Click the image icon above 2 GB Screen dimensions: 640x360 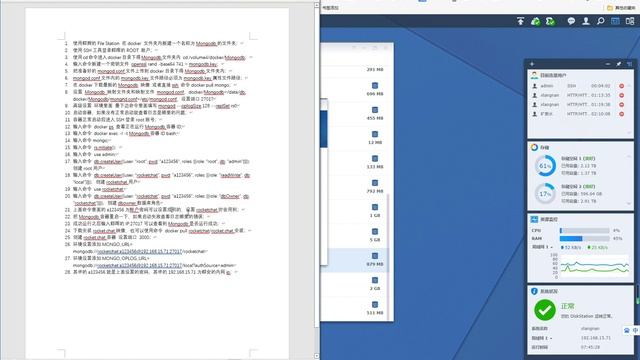coord(375,280)
